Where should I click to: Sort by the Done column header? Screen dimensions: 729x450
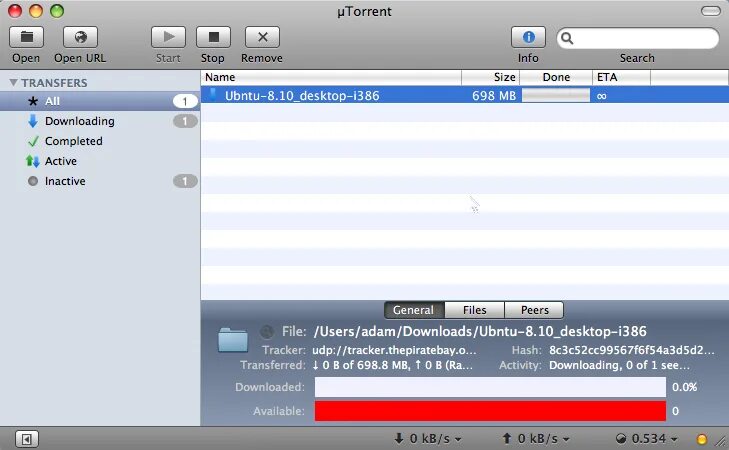(556, 77)
